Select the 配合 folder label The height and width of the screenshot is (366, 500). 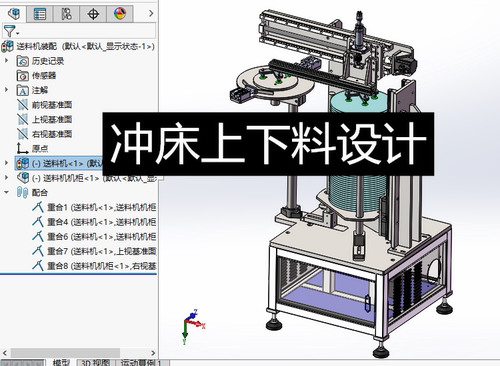pos(40,192)
